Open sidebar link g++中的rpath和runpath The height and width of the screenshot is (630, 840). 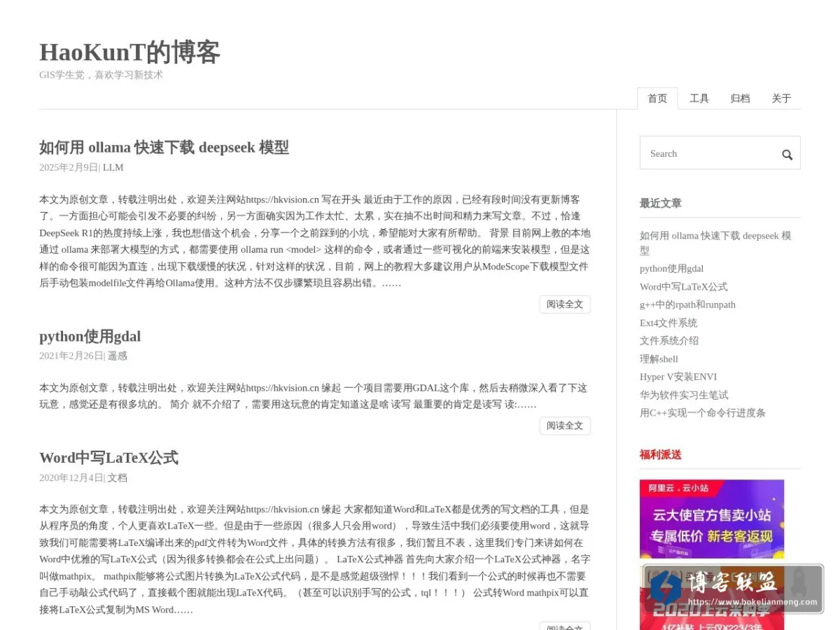tap(687, 304)
